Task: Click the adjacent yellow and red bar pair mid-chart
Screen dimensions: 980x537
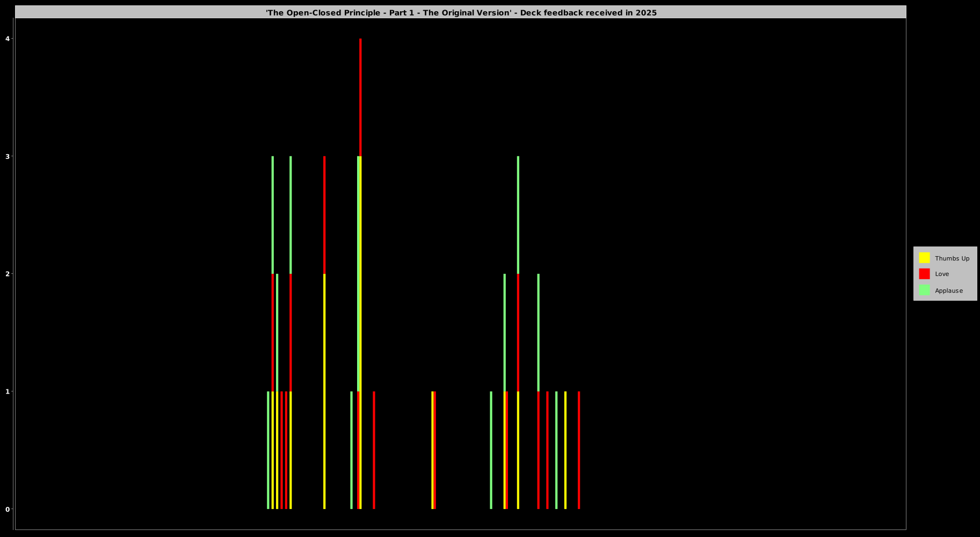Action: point(433,450)
